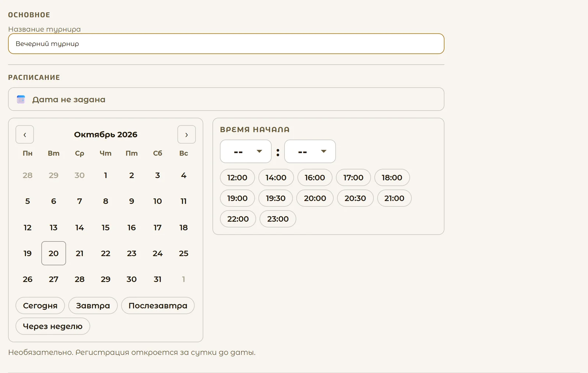Viewport: 588px width, 373px height.
Task: Click the "Через неделю" shortcut button
Action: (53, 326)
